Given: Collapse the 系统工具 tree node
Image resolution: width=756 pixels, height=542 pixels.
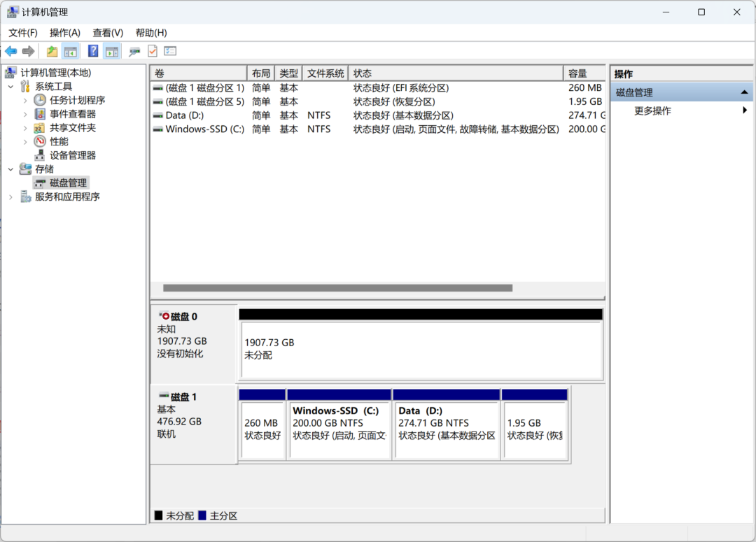Looking at the screenshot, I should (11, 87).
